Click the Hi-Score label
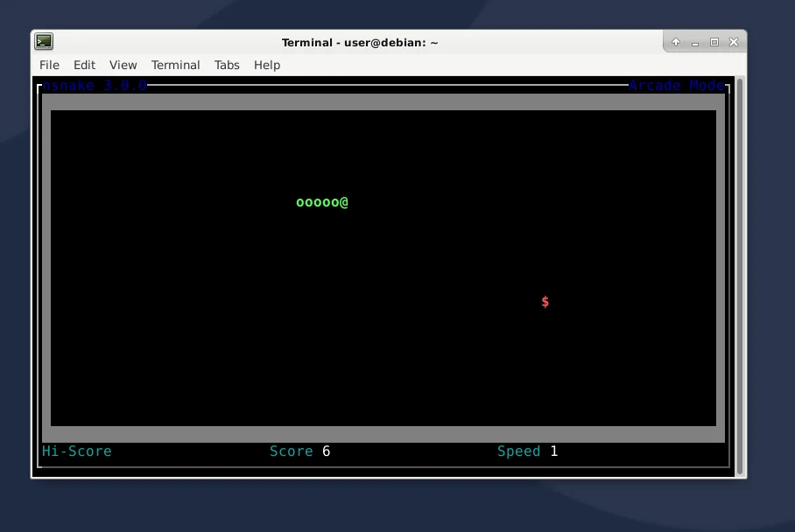795x532 pixels. click(x=76, y=451)
